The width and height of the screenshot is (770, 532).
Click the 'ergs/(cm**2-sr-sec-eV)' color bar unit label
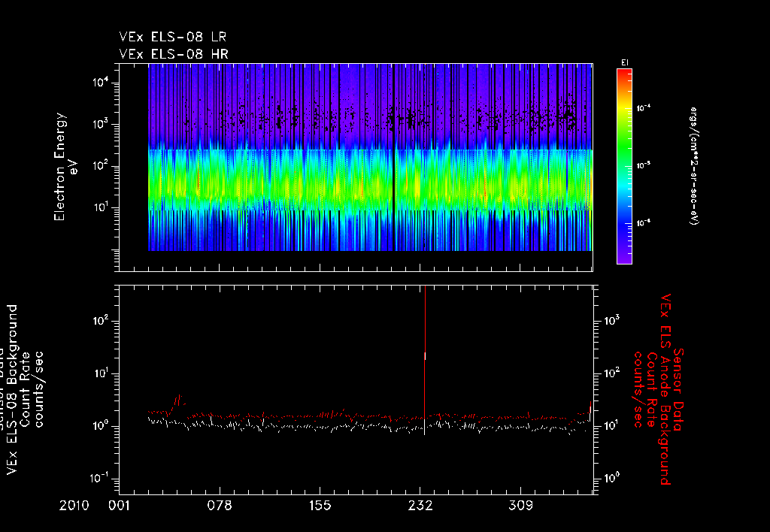(x=693, y=166)
